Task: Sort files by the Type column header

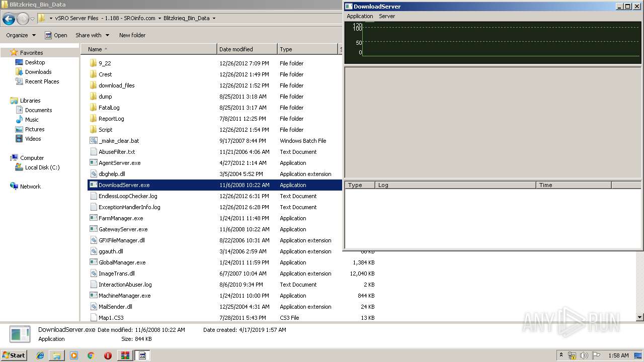Action: (x=308, y=49)
